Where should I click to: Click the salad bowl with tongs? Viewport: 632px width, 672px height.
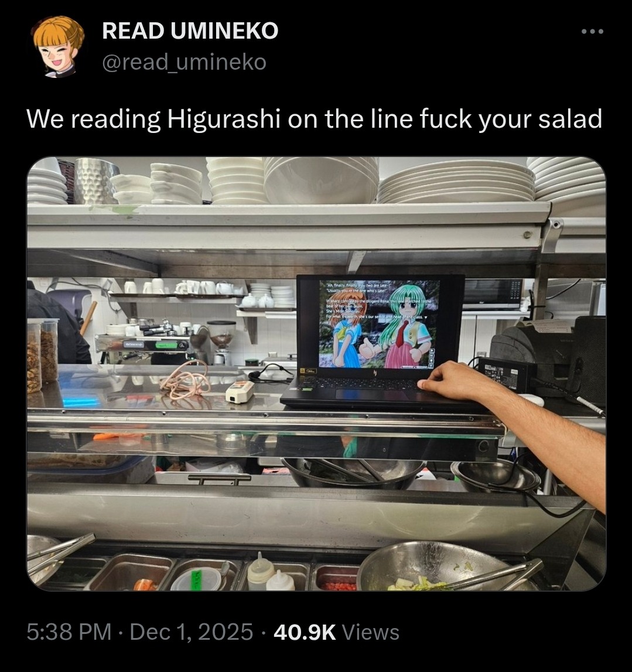pos(446,567)
